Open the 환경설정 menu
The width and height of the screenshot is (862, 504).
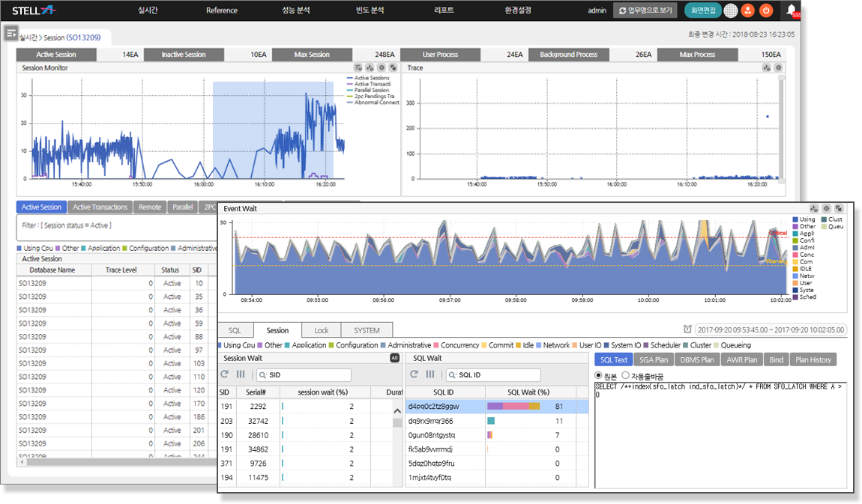(518, 10)
